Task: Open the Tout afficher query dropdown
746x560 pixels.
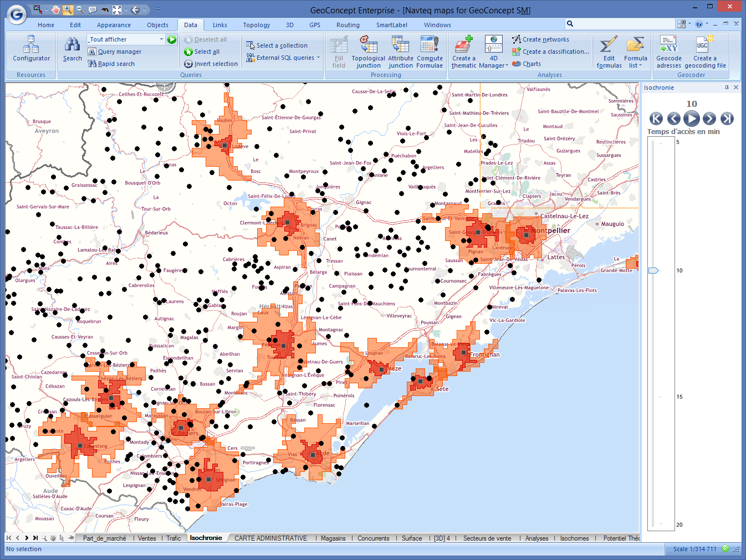Action: point(161,39)
